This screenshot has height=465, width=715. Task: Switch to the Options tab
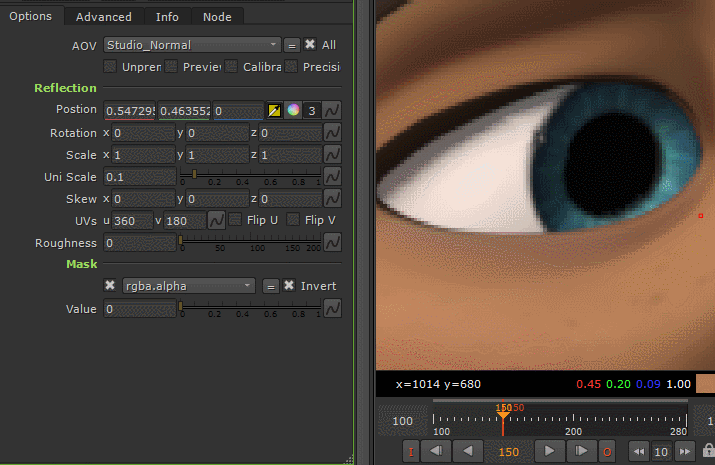click(x=31, y=16)
